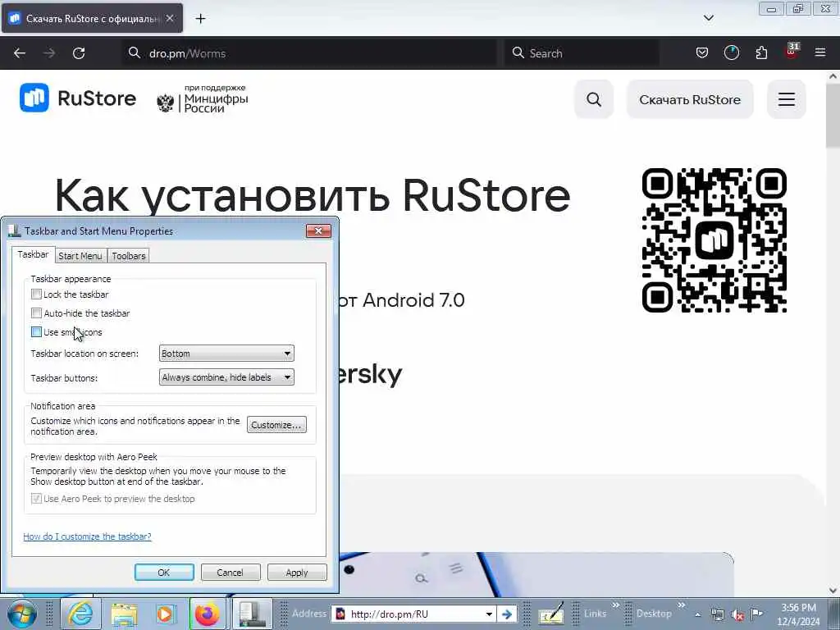Open Taskbar location on screen dropdown
Viewport: 840px width, 630px height.
pyautogui.click(x=226, y=354)
